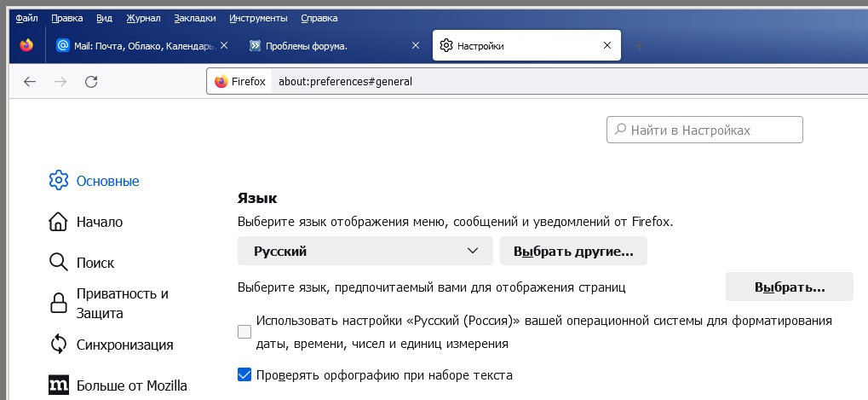
Task: Switch to Mail: Почта, Облако tab
Action: (x=141, y=45)
